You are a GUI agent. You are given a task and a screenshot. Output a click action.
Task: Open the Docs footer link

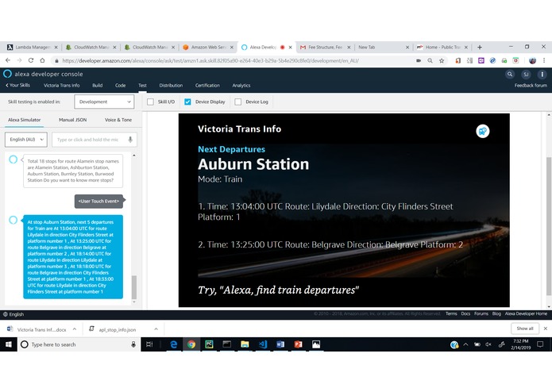[465, 313]
